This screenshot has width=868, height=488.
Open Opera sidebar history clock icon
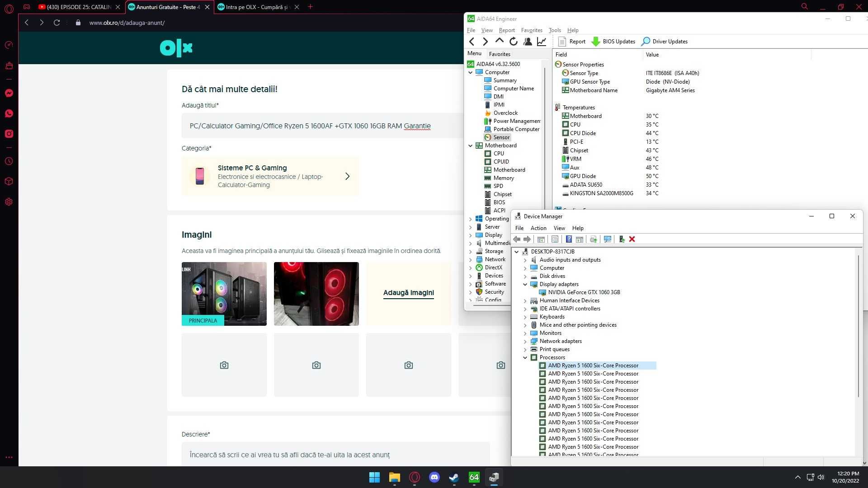[9, 161]
